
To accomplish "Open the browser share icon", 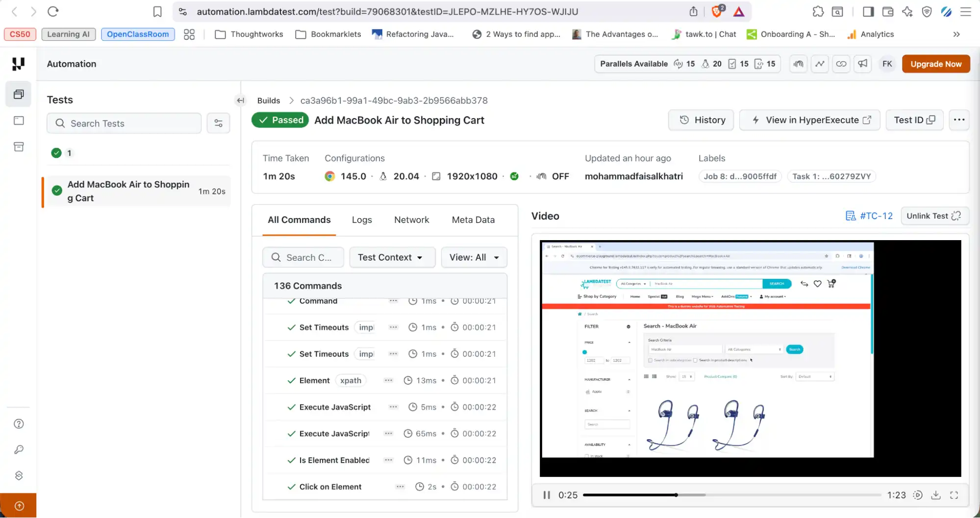I will click(693, 11).
